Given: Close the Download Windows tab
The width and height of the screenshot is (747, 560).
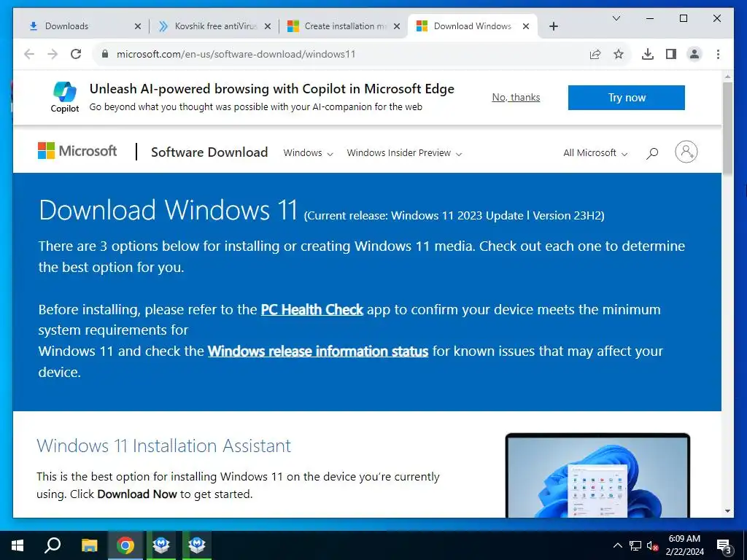Looking at the screenshot, I should pos(526,26).
